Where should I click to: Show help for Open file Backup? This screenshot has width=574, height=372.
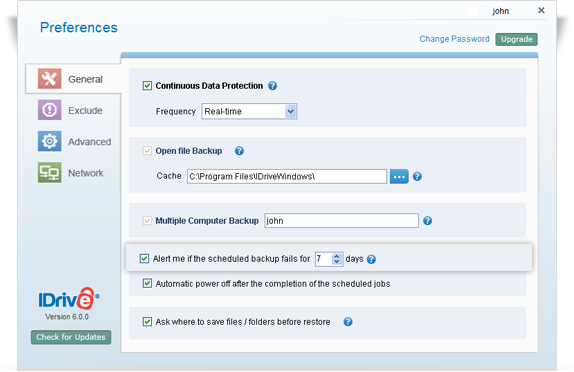(239, 151)
